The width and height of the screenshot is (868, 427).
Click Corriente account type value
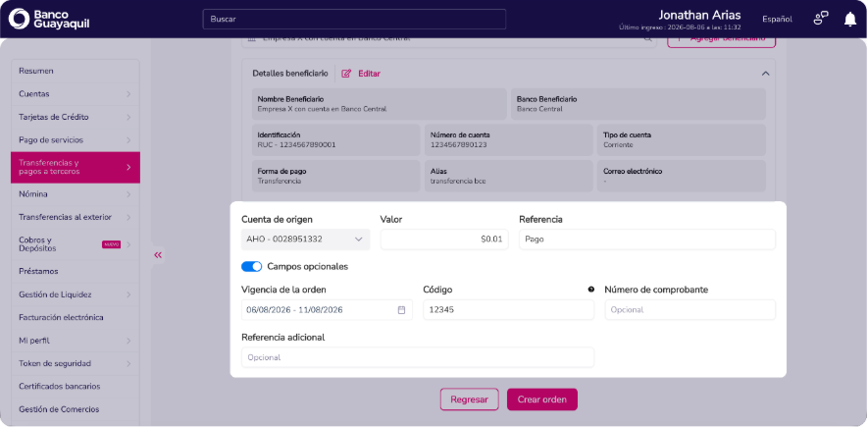click(618, 145)
